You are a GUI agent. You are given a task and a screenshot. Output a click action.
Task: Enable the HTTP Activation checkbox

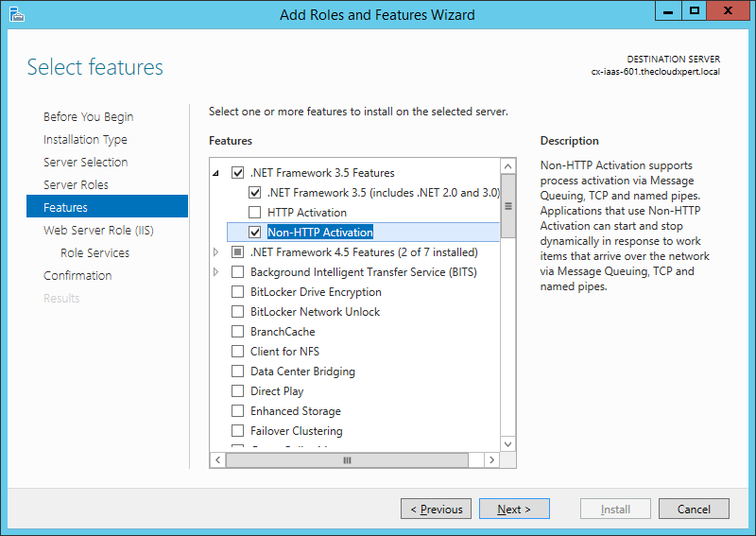coord(254,213)
